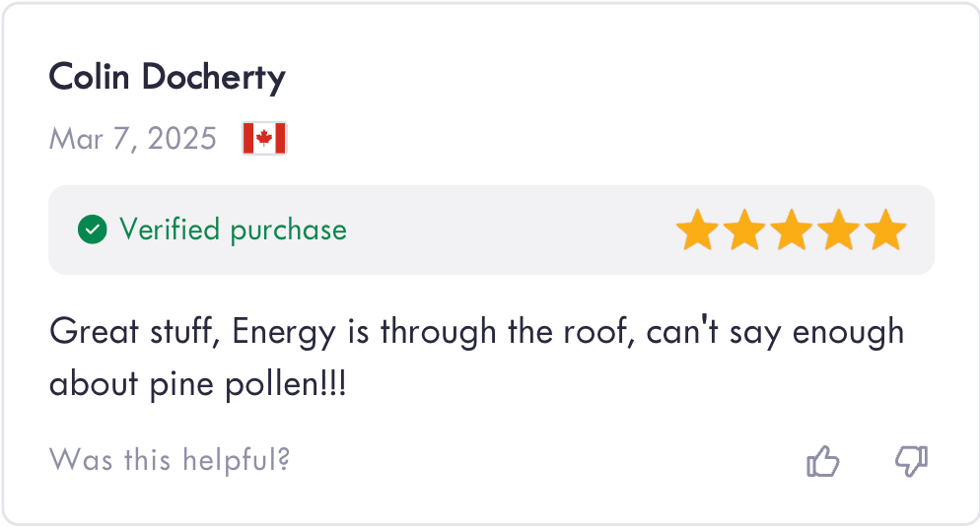Viewport: 980px width, 528px height.
Task: Select the fourth rating star
Action: tap(839, 231)
